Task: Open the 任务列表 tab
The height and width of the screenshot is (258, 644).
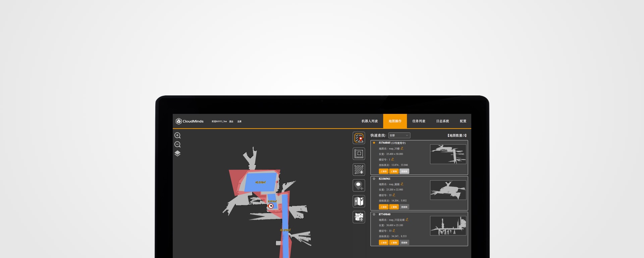Action: (x=419, y=121)
